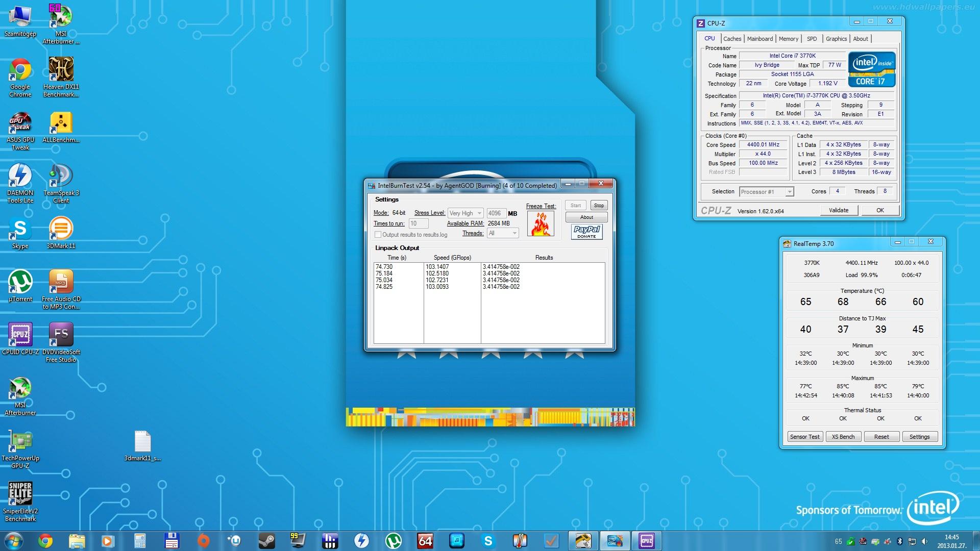
Task: Click the Stop button in IntelBurnTest
Action: (599, 206)
